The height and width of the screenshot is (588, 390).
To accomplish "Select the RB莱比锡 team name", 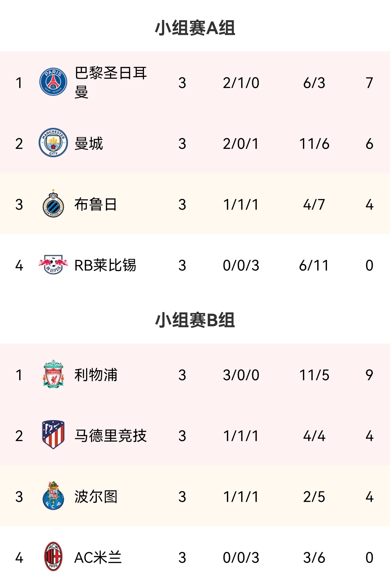I will pos(105,265).
